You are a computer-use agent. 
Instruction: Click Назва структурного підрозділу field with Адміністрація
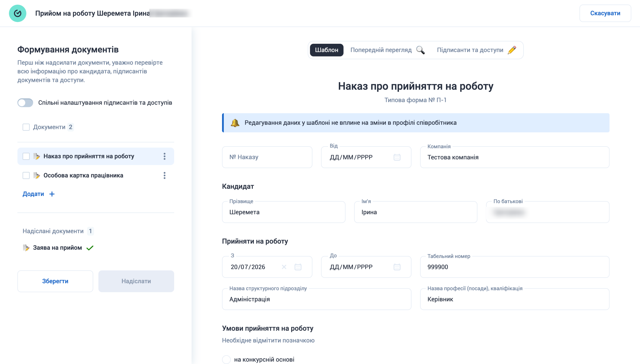[316, 299]
